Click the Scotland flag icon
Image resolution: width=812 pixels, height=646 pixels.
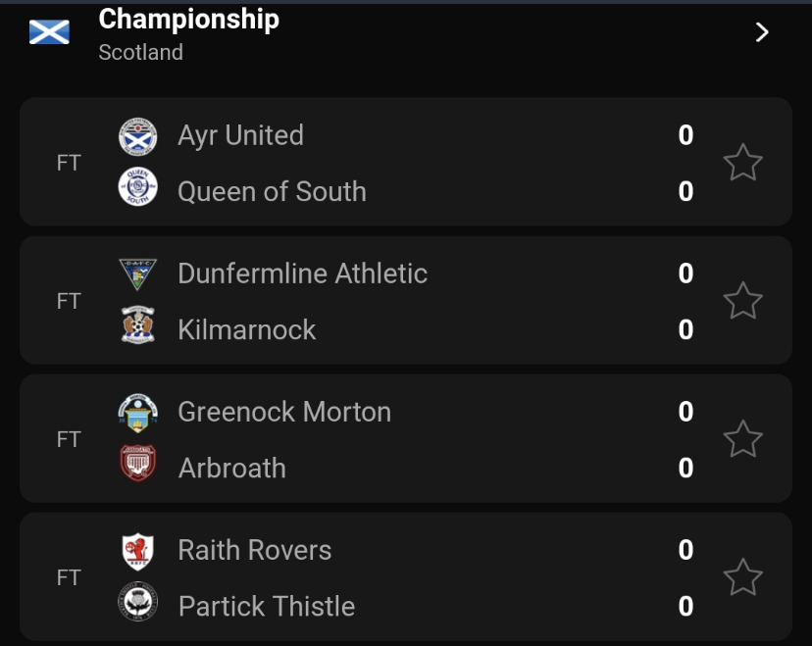click(x=49, y=32)
